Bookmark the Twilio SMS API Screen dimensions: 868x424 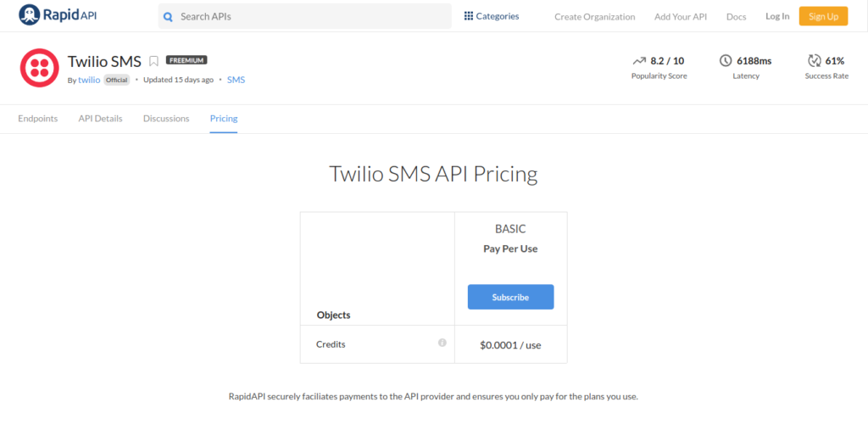point(154,61)
